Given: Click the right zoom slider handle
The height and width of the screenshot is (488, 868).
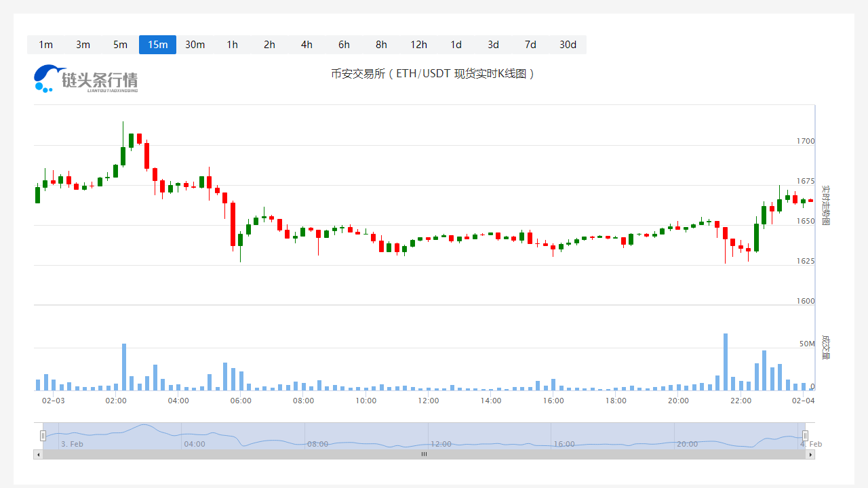Looking at the screenshot, I should 805,436.
